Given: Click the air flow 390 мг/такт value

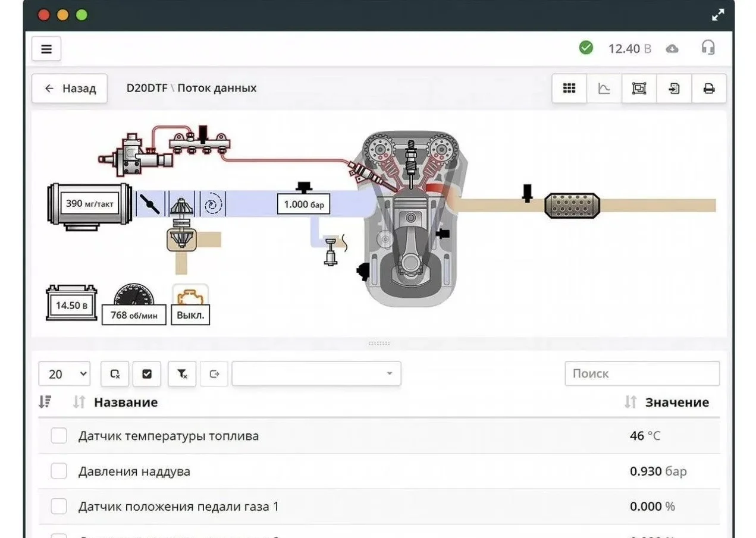Looking at the screenshot, I should tap(90, 204).
